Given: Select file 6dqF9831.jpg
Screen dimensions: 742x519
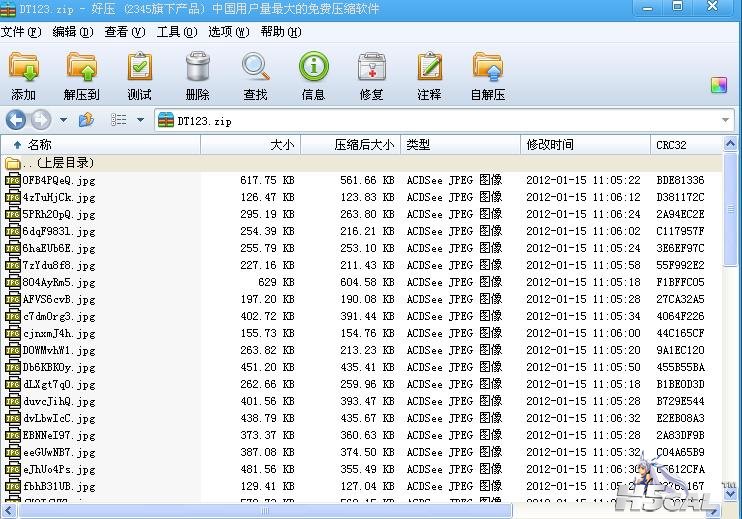Looking at the screenshot, I should pyautogui.click(x=59, y=231).
